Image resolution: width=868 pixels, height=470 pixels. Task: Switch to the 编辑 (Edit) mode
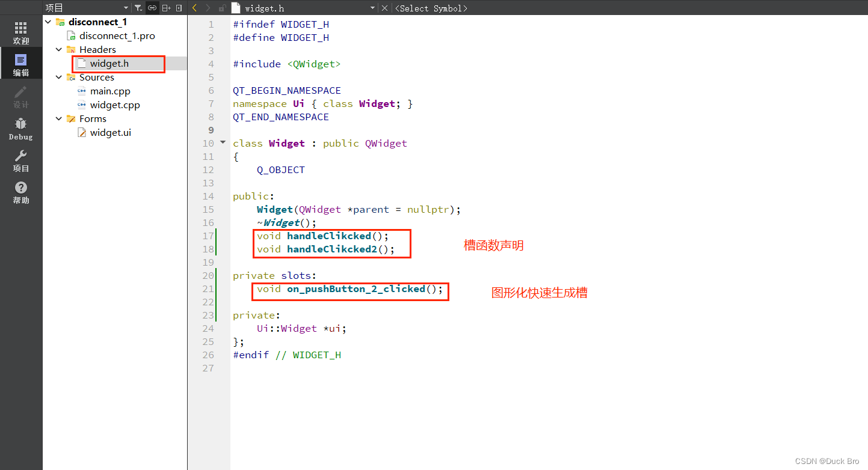tap(20, 63)
